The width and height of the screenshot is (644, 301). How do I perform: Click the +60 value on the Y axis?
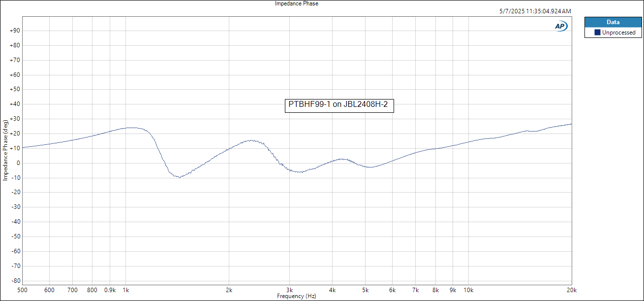pyautogui.click(x=14, y=75)
